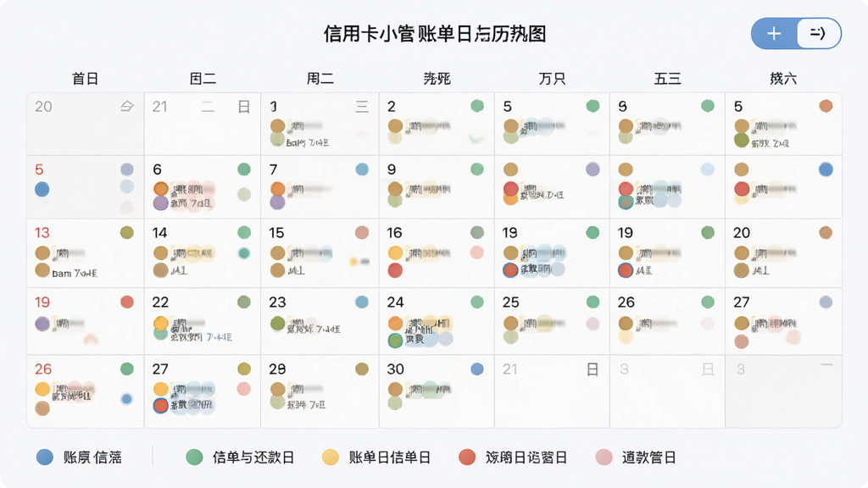Select the date number 15
Screen dimensions: 868x488
(277, 233)
